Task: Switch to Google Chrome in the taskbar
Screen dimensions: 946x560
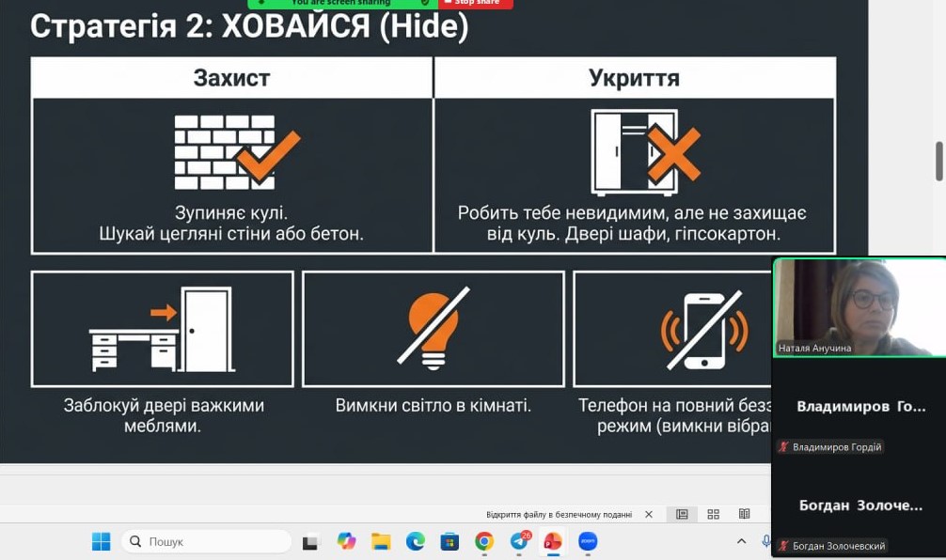Action: [484, 541]
